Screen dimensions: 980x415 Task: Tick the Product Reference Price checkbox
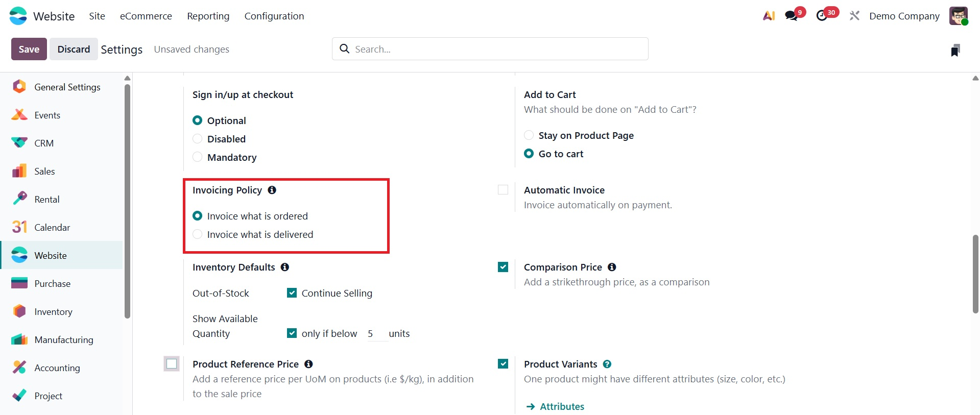172,364
